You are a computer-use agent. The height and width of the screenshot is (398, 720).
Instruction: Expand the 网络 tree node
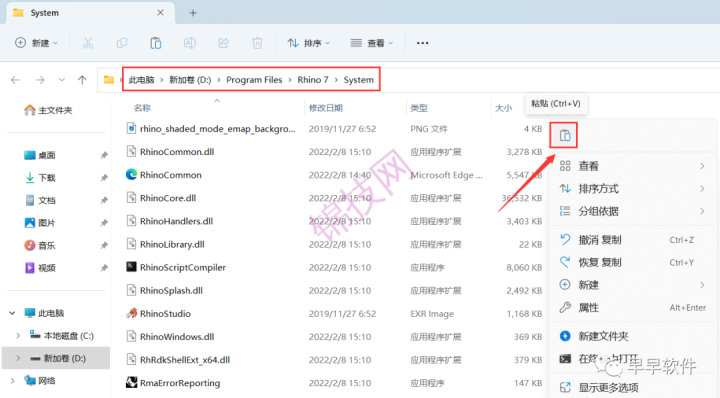tap(12, 381)
